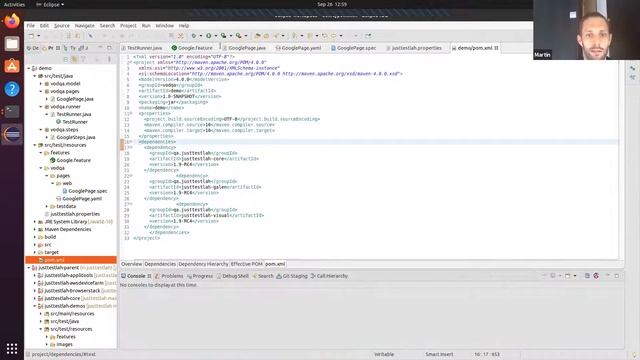
Task: Switch to the Call Hierarchy view tab
Action: click(x=329, y=276)
